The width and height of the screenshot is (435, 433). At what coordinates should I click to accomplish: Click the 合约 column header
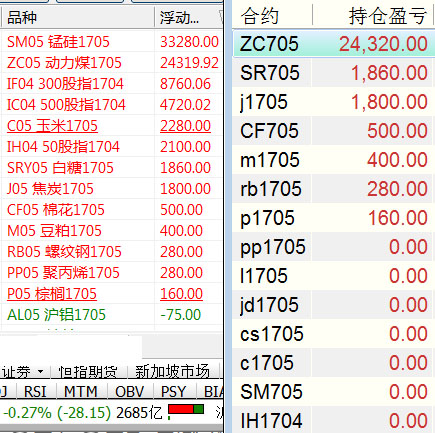pos(272,16)
